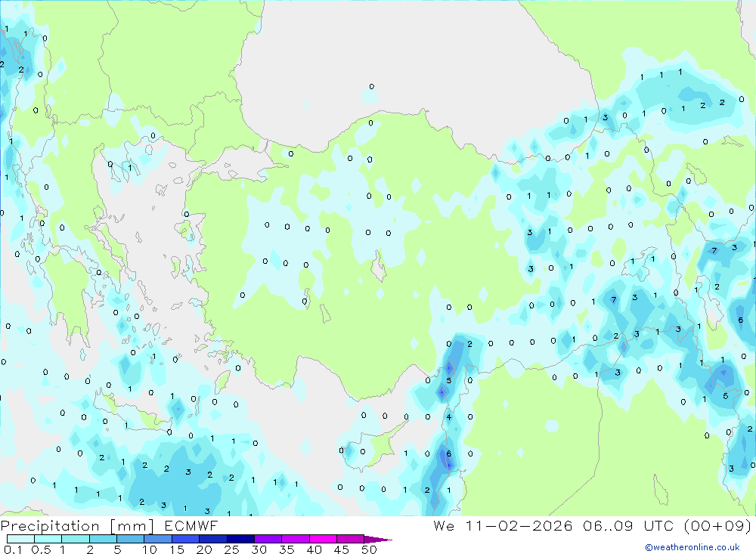Click the 0.1–0.5 mm lightest legend swatch
The image size is (756, 554).
coord(20,539)
